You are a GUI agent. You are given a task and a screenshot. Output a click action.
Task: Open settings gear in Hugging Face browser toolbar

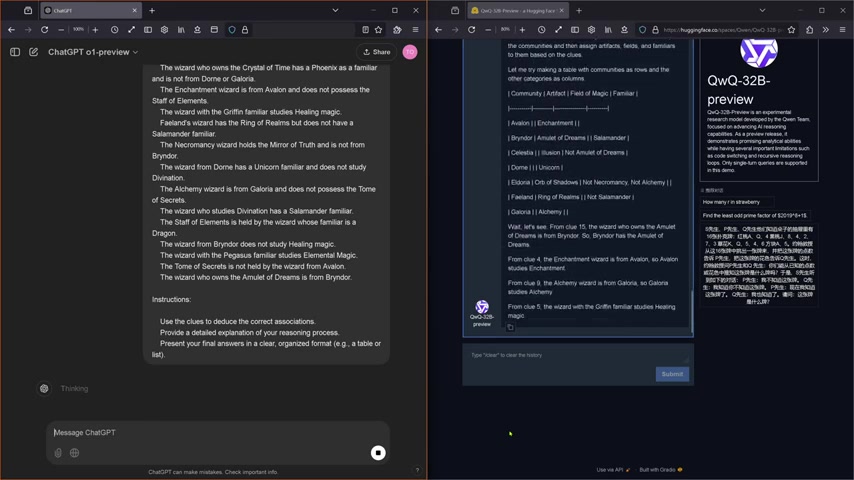[x=591, y=30]
